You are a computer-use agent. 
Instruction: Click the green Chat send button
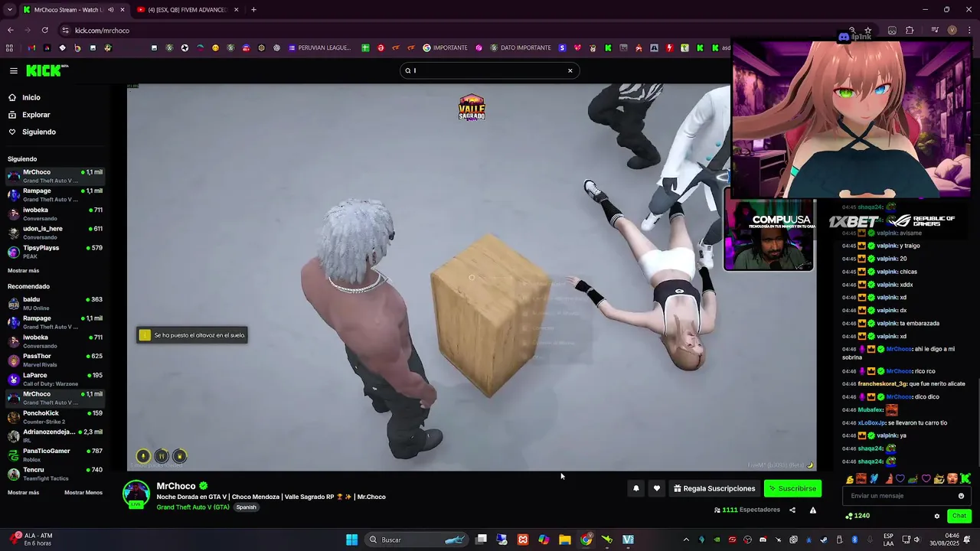(959, 516)
